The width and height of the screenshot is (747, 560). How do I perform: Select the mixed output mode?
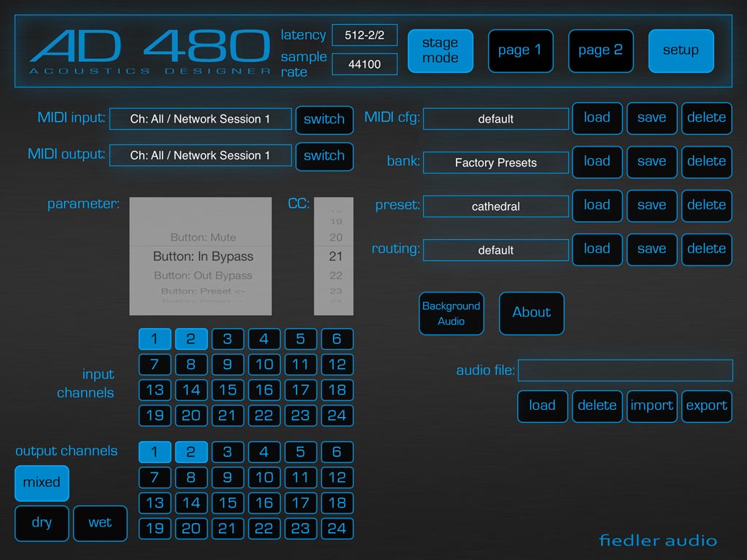(42, 483)
